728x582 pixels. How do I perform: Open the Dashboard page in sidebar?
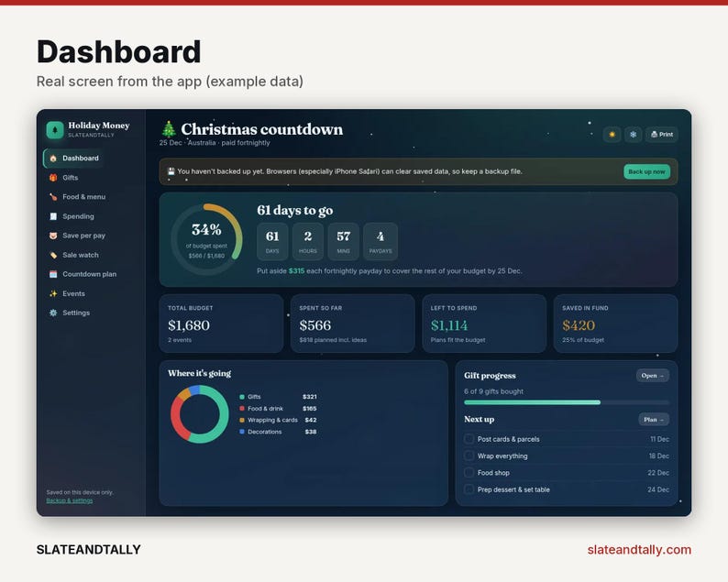[74, 159]
